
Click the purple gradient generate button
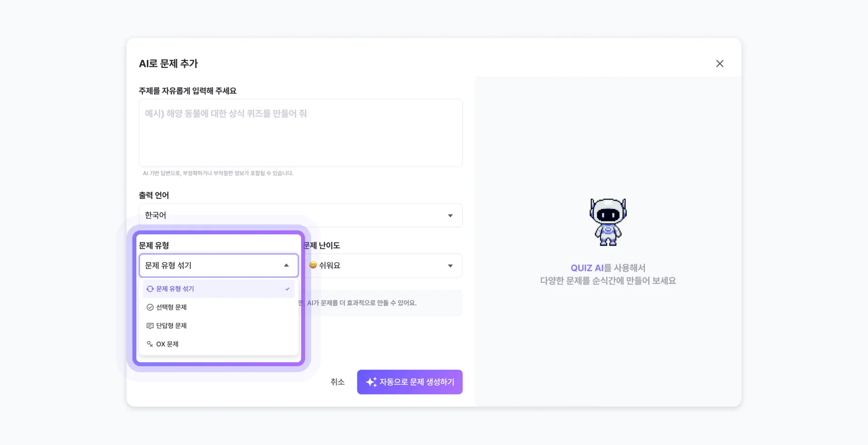410,382
